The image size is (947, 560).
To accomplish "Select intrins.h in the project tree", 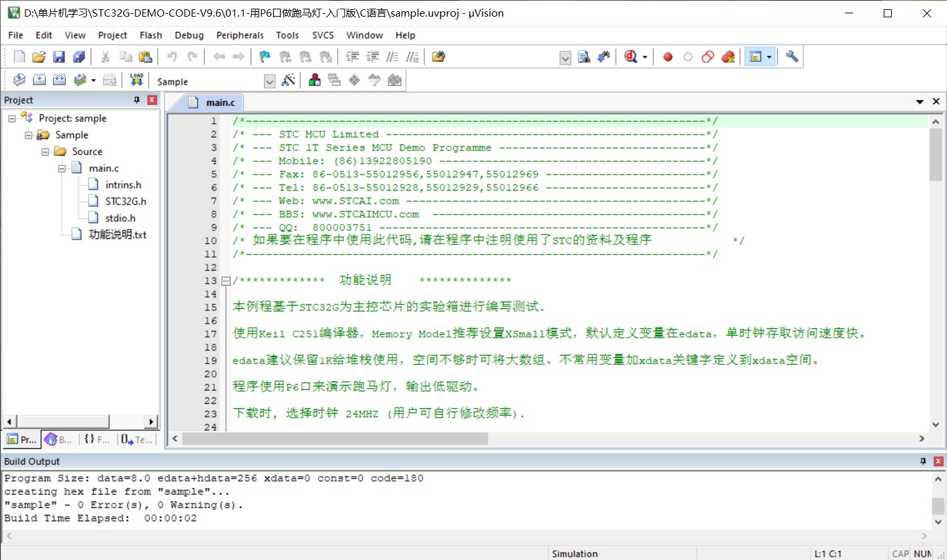I will pos(123,184).
